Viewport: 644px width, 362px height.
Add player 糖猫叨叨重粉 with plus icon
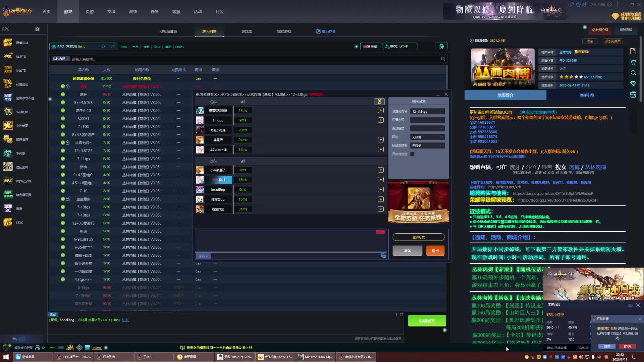tap(381, 110)
